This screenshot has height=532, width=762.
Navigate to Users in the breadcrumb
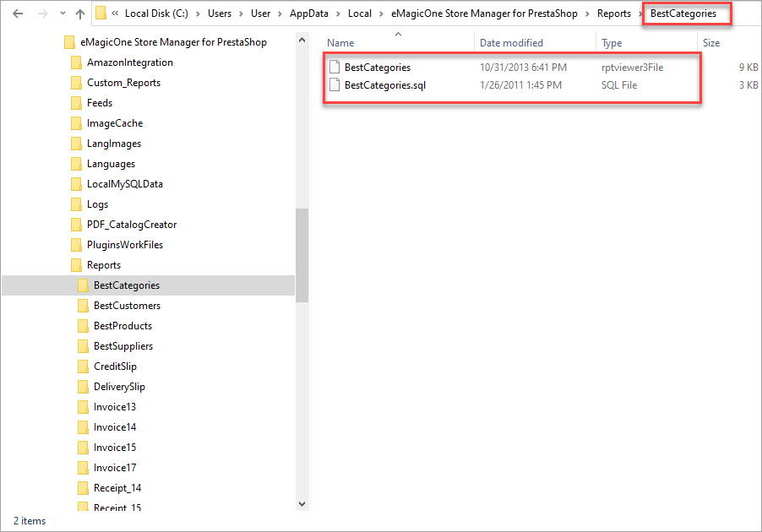coord(220,14)
